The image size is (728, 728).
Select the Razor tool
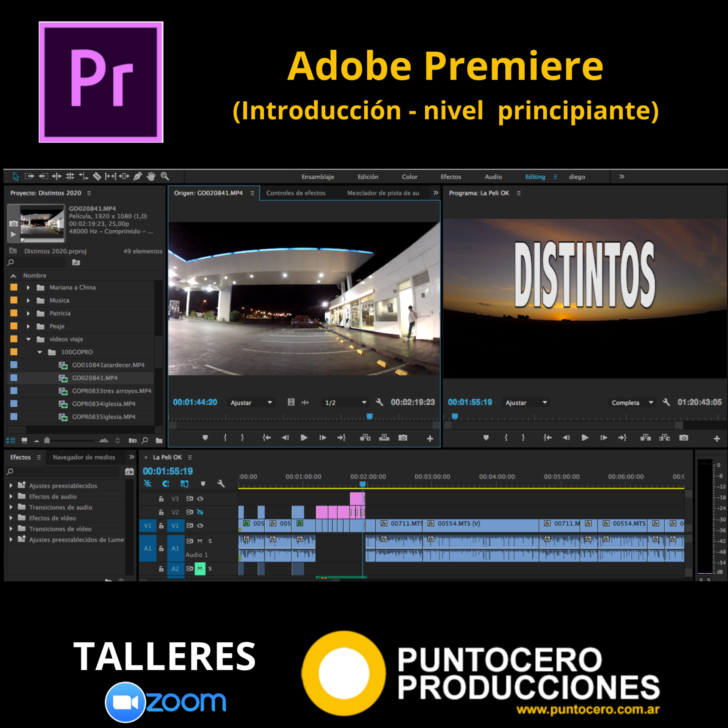(x=97, y=176)
